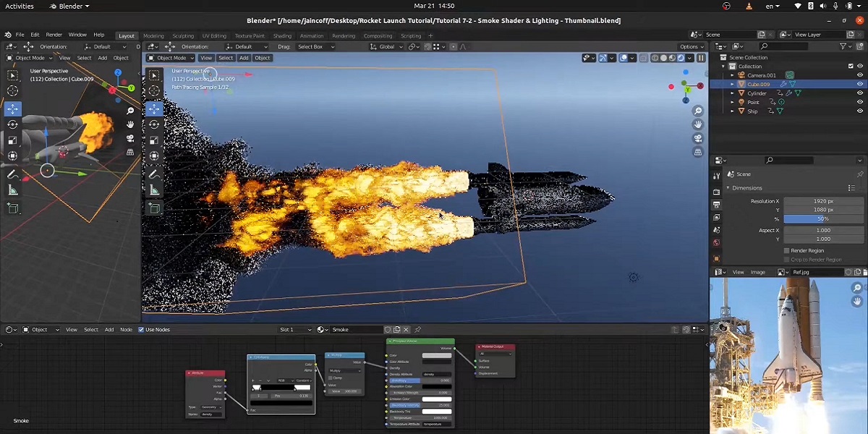
Task: Pin the Smoke material in node editor
Action: click(417, 329)
